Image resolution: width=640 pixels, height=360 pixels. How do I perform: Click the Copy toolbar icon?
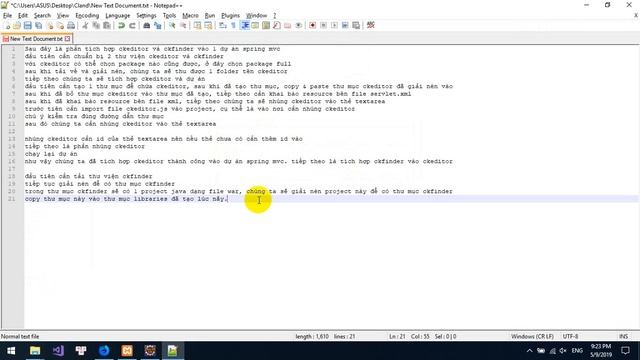[96, 26]
